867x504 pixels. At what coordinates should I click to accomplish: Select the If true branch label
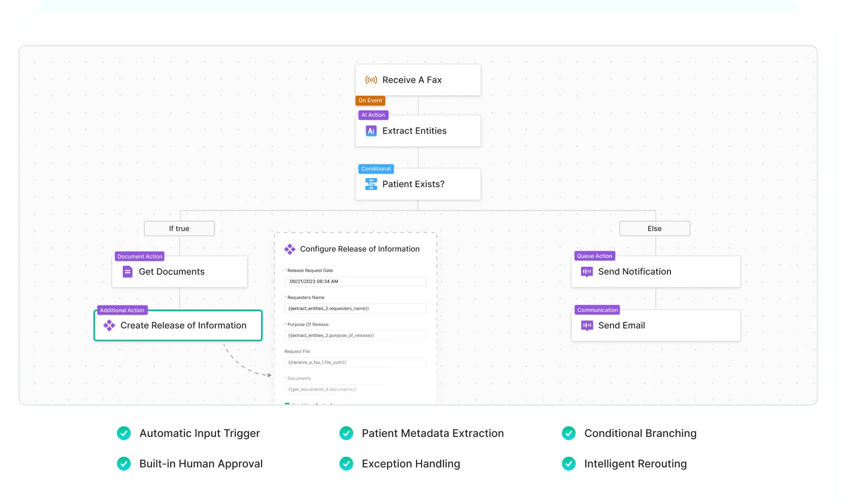coord(179,229)
